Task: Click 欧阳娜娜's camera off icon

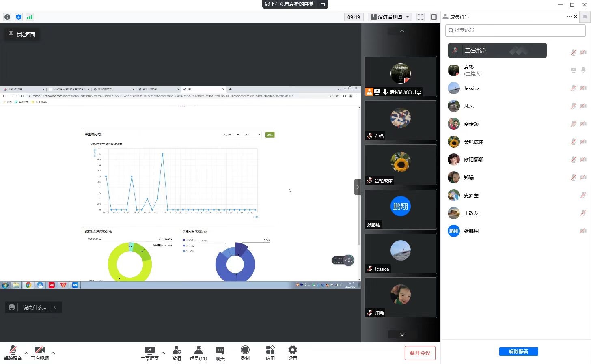Action: coord(583,159)
